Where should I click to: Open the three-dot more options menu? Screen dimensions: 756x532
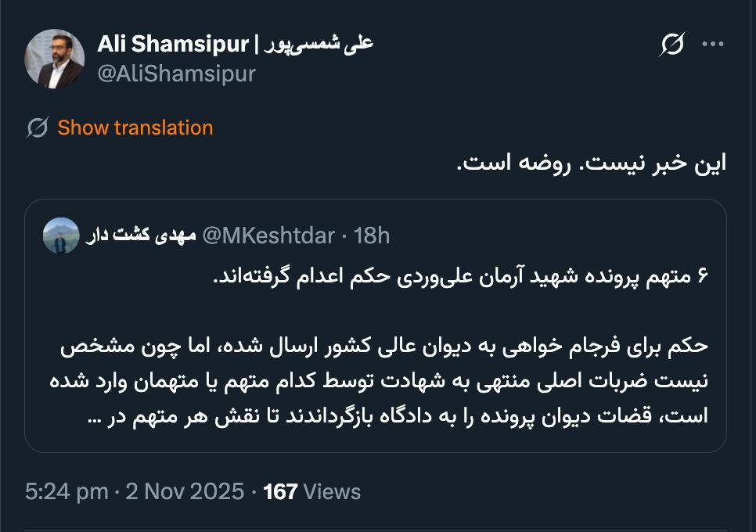coord(713,45)
